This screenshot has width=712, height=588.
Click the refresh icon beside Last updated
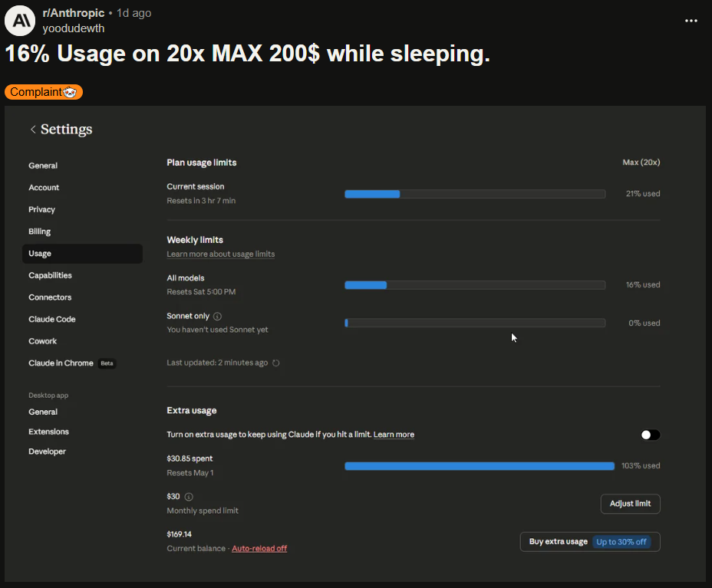[x=276, y=363]
